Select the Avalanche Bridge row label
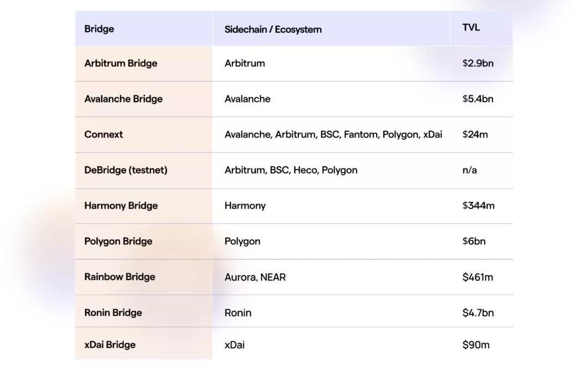 124,99
